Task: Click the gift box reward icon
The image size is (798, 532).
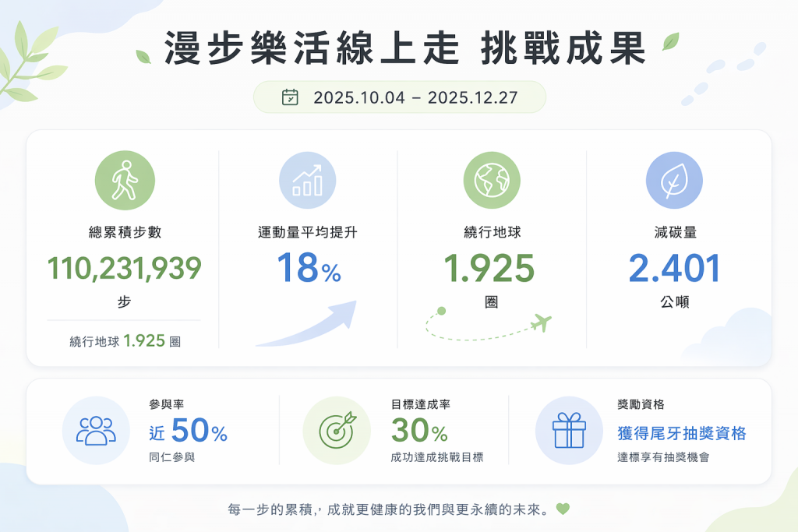Action: pos(569,431)
